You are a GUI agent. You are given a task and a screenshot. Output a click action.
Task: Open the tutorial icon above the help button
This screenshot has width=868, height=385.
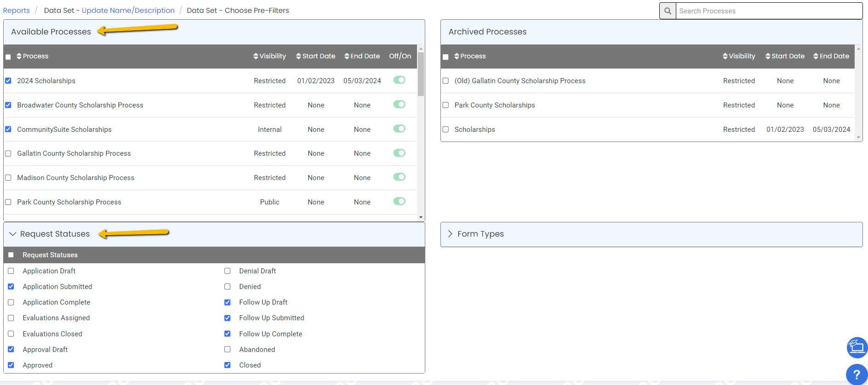pos(857,347)
